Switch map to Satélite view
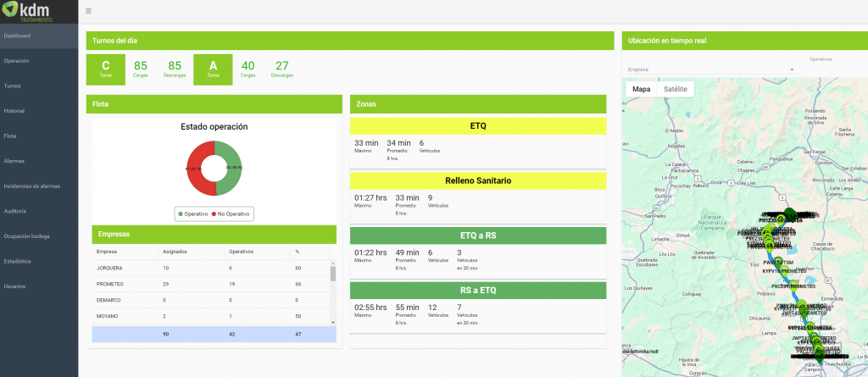The image size is (868, 377). click(676, 89)
